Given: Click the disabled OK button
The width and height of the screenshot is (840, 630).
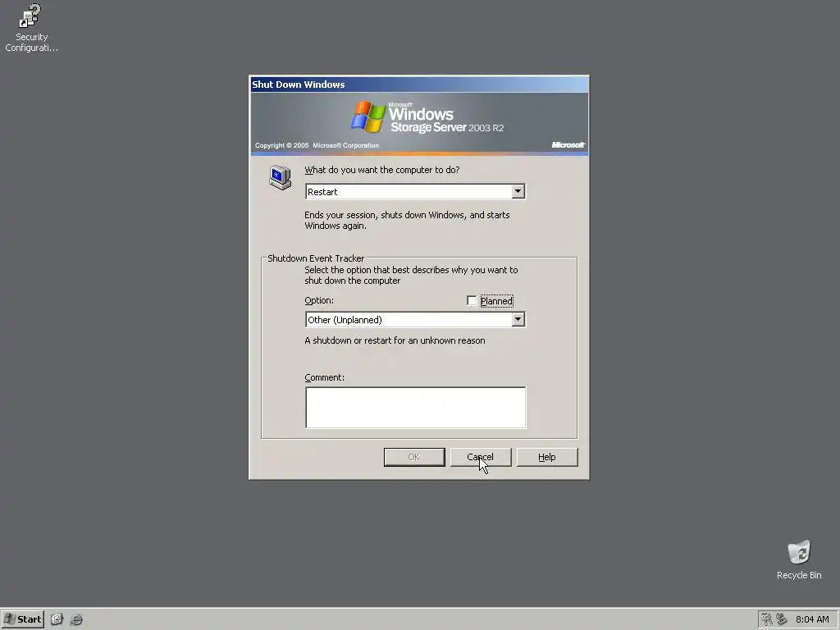Looking at the screenshot, I should pos(414,457).
